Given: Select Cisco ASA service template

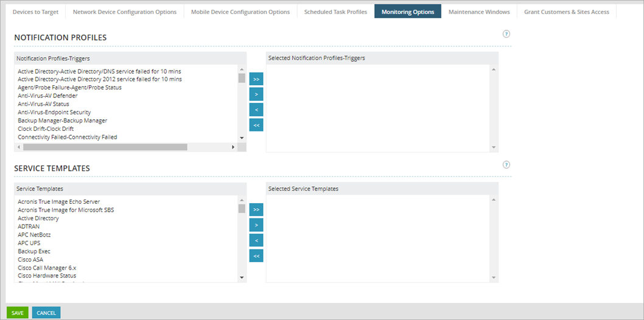Looking at the screenshot, I should pos(30,260).
